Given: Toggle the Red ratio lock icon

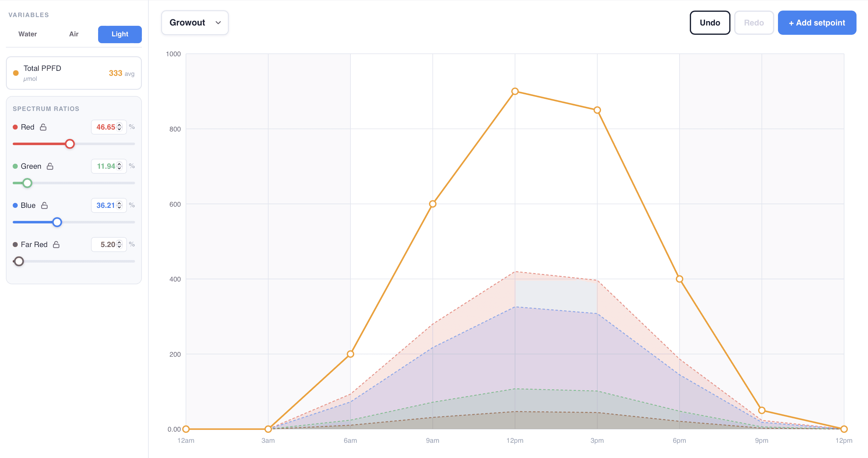Looking at the screenshot, I should (x=43, y=127).
